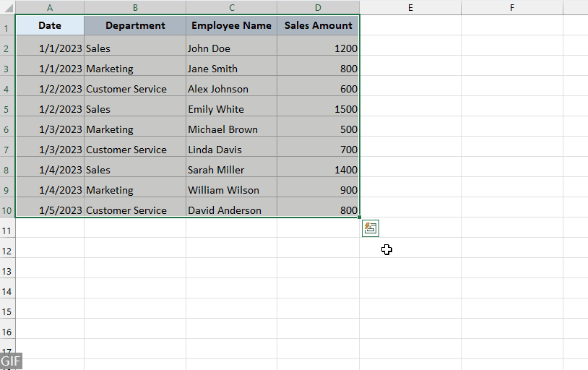This screenshot has width=588, height=370.
Task: Click the 1/5/2023 date cell
Action: coord(50,210)
